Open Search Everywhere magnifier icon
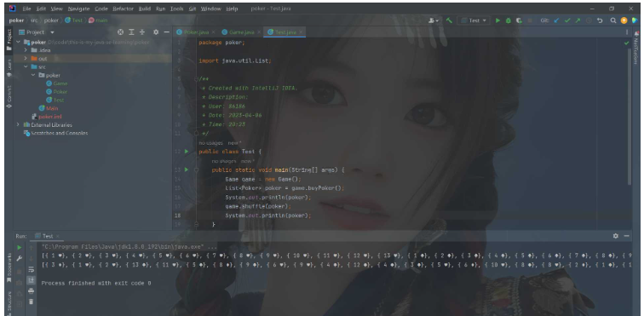644x316 pixels. 613,20
